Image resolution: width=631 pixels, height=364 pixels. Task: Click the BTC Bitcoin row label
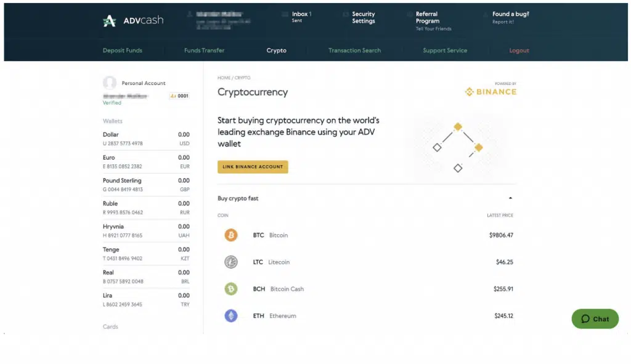[x=271, y=235]
